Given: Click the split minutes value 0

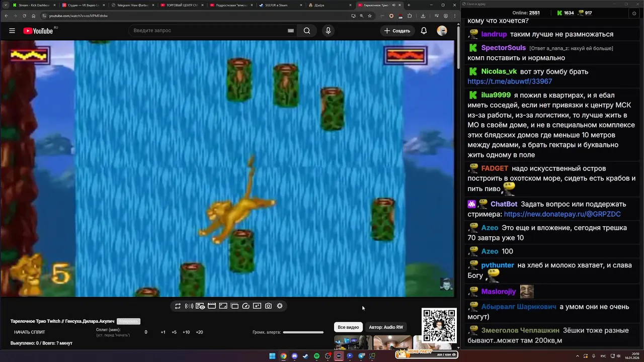Looking at the screenshot, I should (146, 332).
